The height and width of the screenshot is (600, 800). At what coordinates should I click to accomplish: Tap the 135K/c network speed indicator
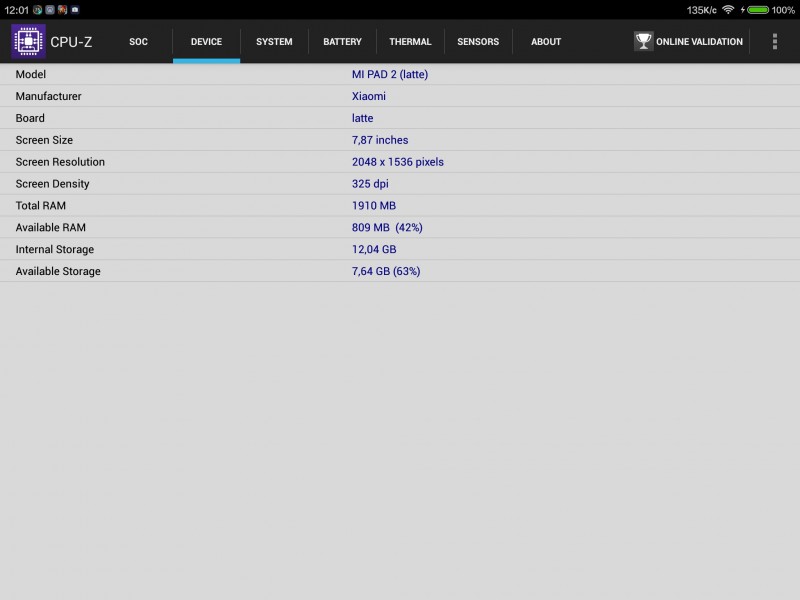(x=702, y=10)
